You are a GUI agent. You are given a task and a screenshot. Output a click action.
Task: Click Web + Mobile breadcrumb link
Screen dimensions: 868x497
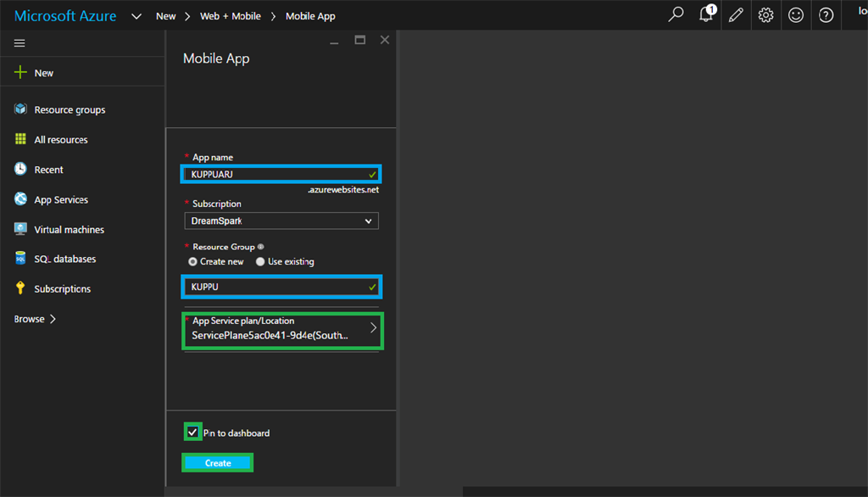pyautogui.click(x=230, y=16)
